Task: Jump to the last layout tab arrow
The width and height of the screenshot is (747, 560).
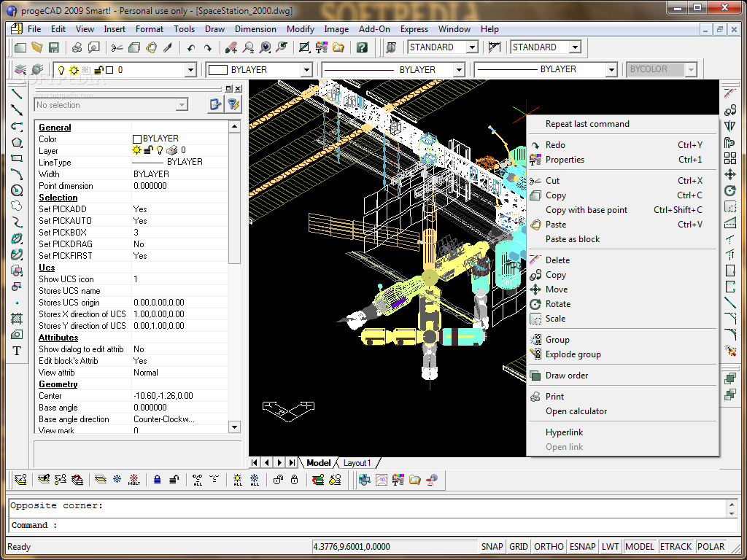Action: (x=292, y=462)
